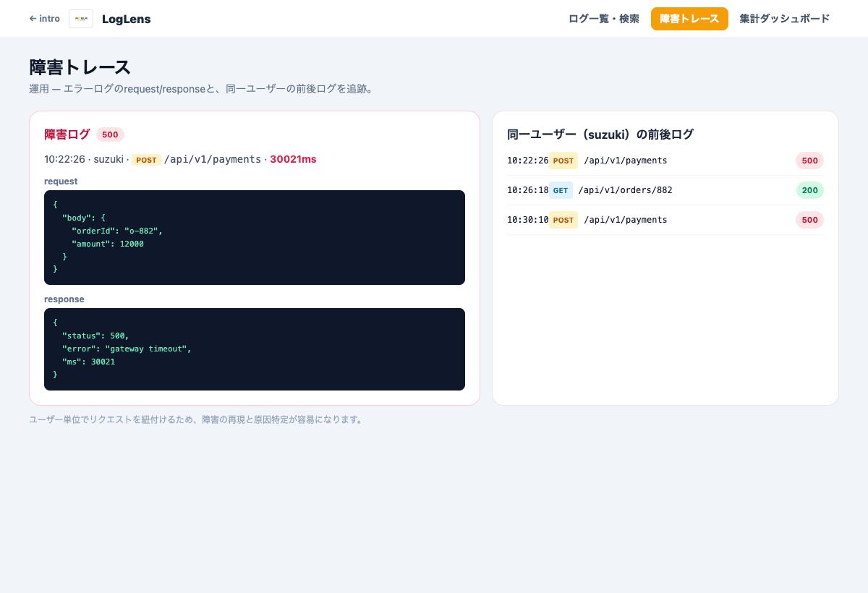The width and height of the screenshot is (868, 593).
Task: Click the 同一ユーザー（suzuki）の前後ログ heading
Action: 600,135
